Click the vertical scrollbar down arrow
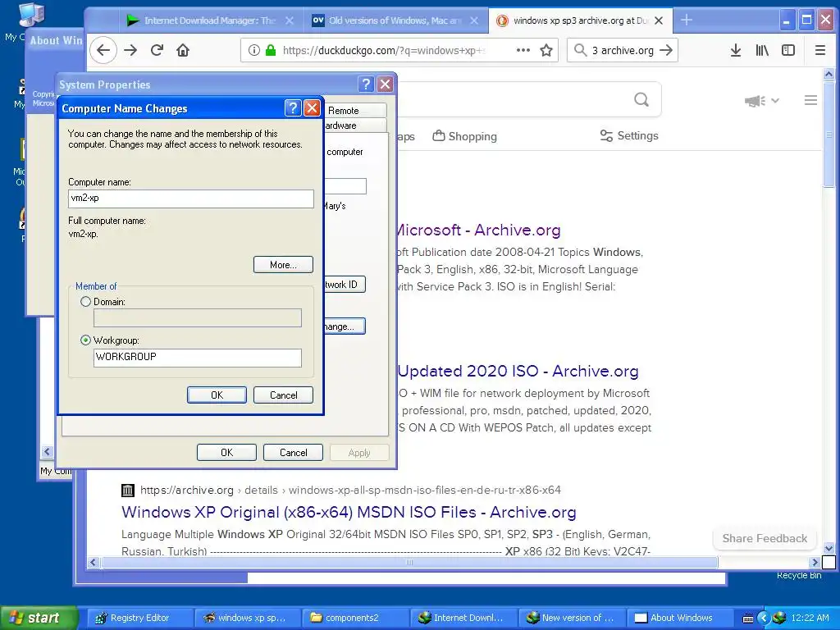 click(x=829, y=548)
